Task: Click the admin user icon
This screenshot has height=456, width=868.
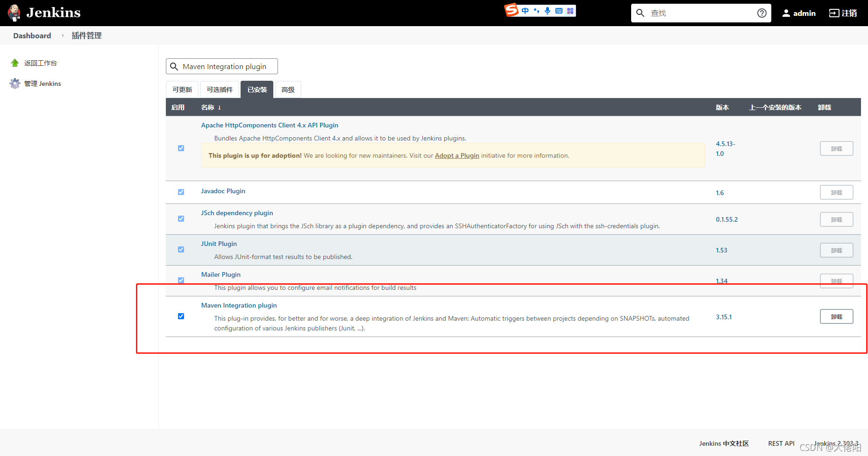Action: tap(786, 13)
